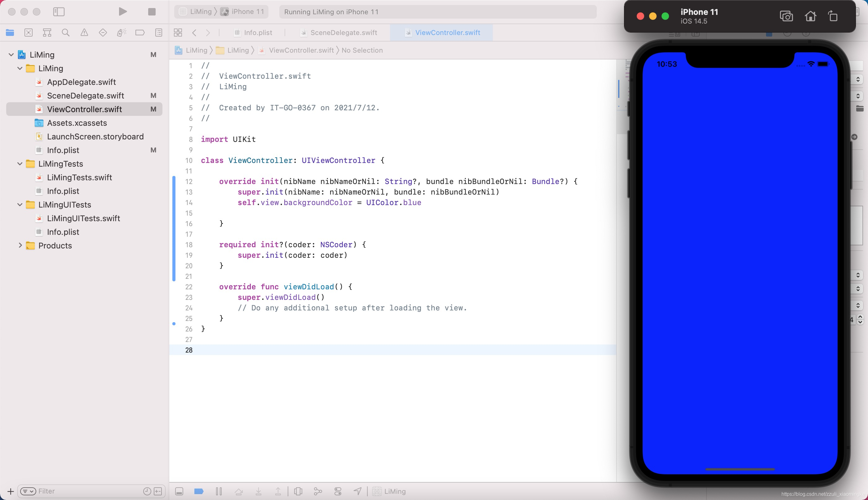Click LiMingTests in the file navigator
The height and width of the screenshot is (500, 868).
point(60,163)
